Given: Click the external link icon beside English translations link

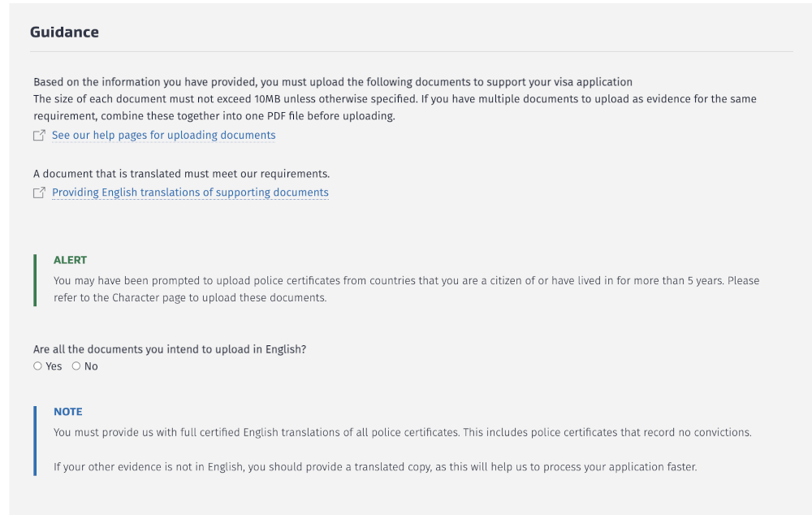Looking at the screenshot, I should pyautogui.click(x=39, y=193).
